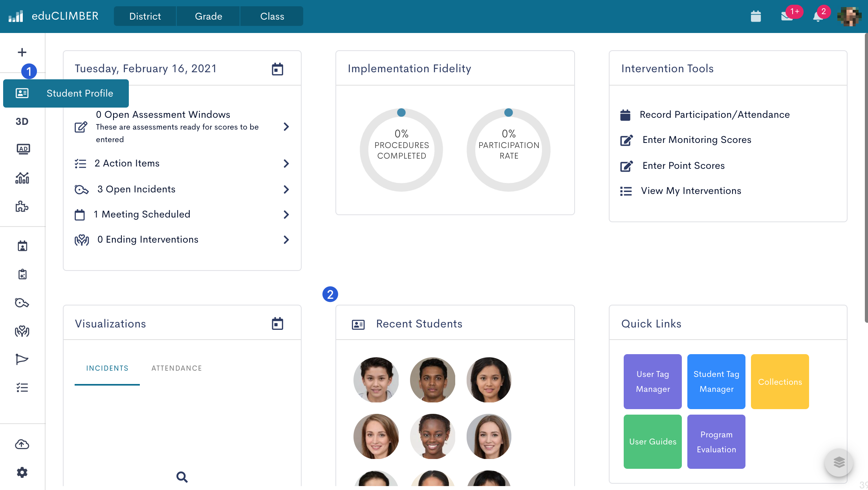
Task: Click '2 Action Items' text
Action: click(127, 163)
